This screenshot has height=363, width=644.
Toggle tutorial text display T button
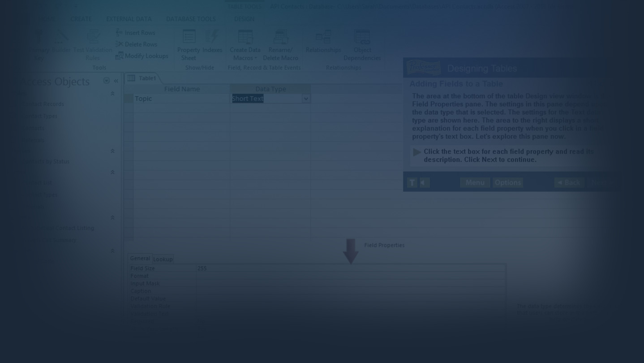[x=412, y=183]
